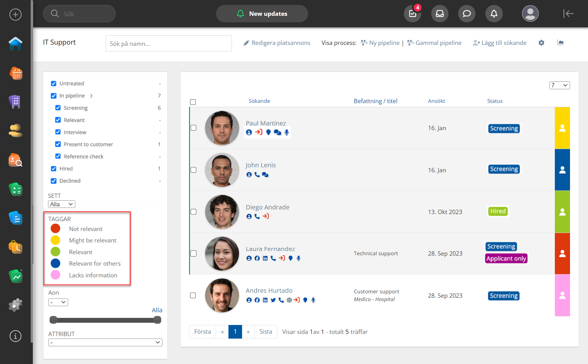
Task: Open the calendar icon in the sidebar
Action: point(15,73)
